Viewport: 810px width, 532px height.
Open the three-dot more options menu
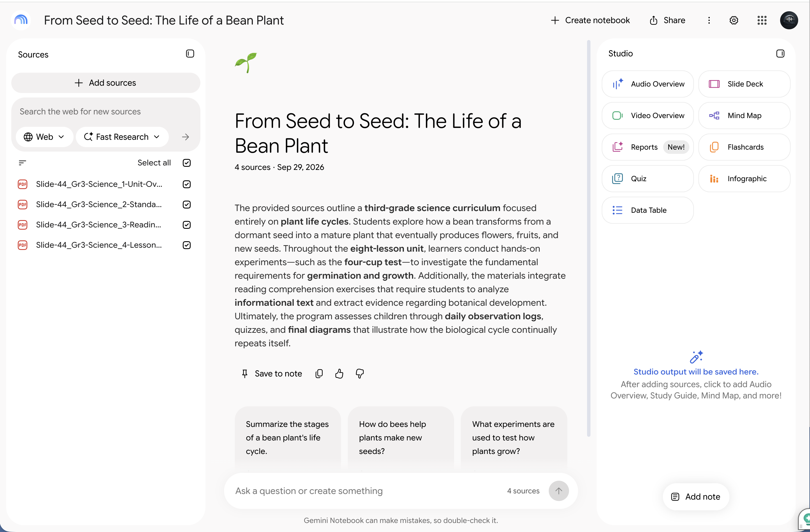click(x=709, y=20)
